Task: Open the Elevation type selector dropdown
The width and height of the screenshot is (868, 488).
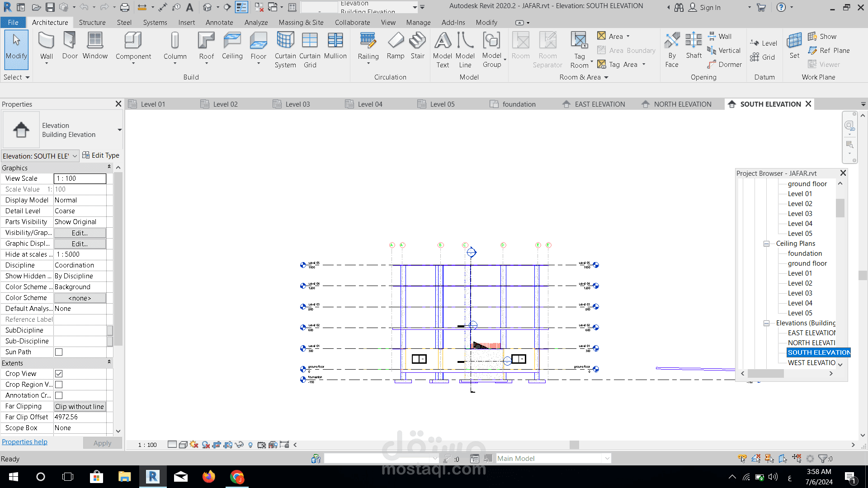Action: (x=119, y=130)
